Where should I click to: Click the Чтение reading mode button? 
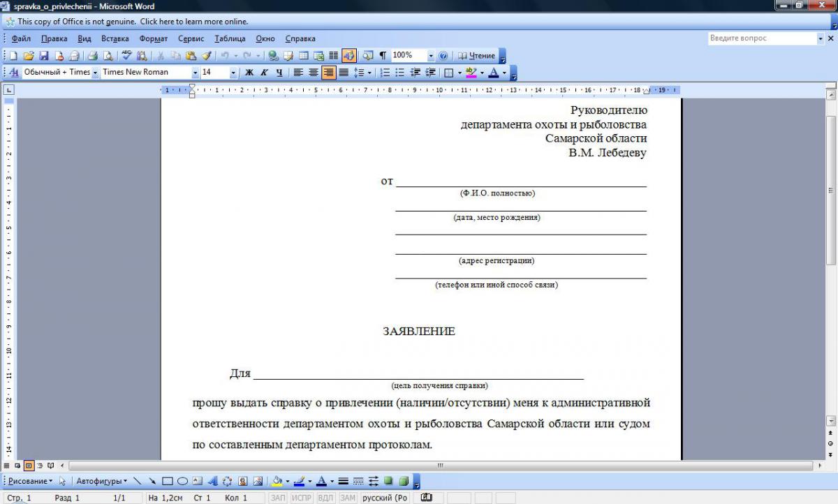point(476,56)
